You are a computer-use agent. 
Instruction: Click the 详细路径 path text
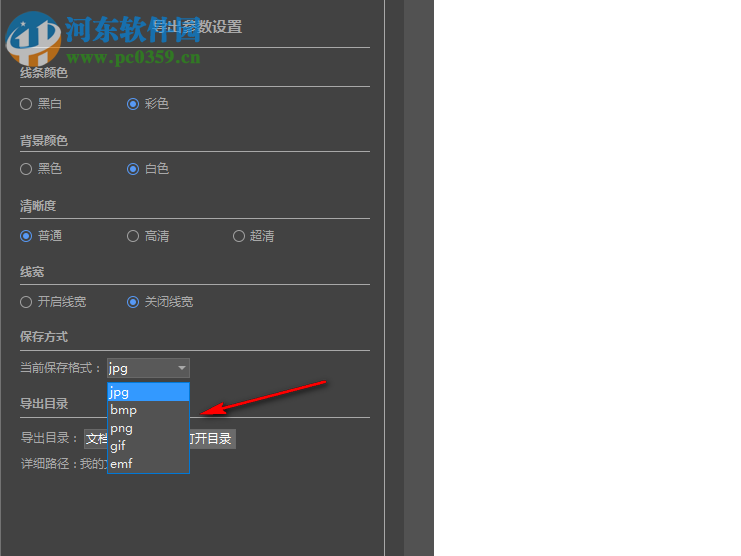[x=64, y=464]
